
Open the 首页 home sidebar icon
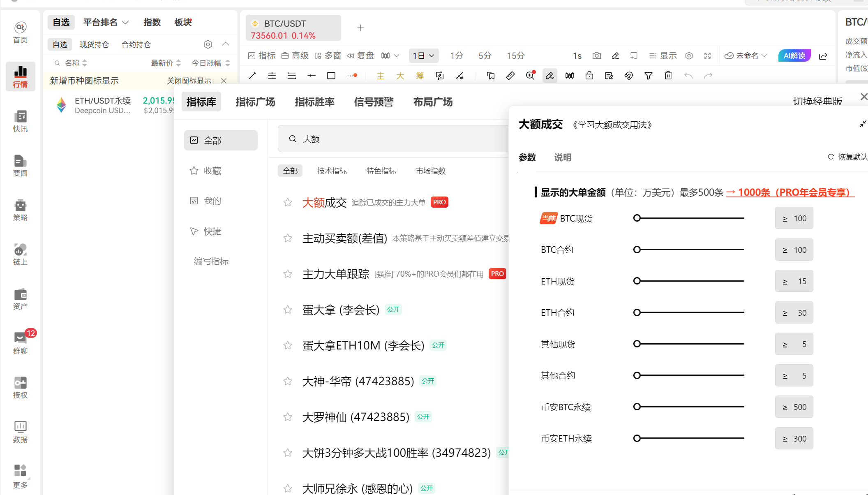tap(20, 32)
